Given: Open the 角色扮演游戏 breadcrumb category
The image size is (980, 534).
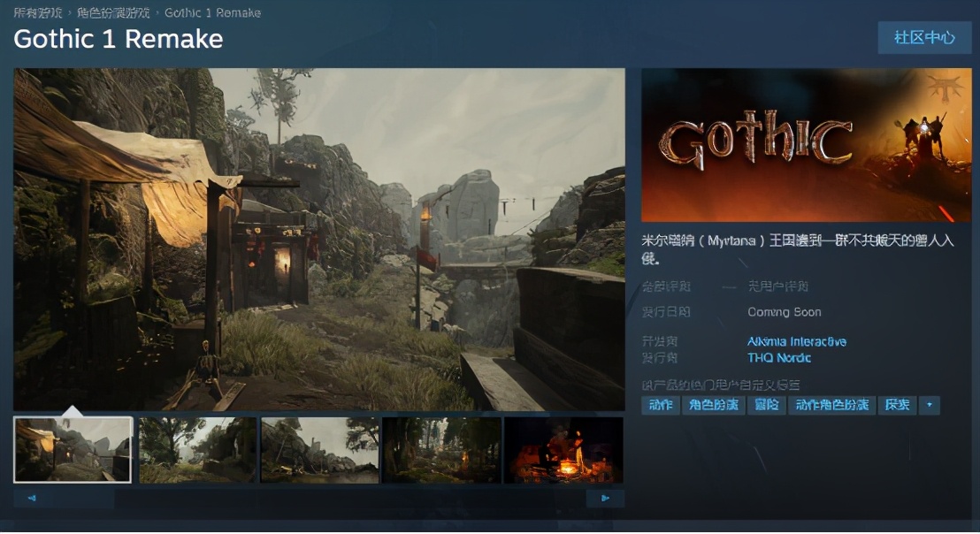Looking at the screenshot, I should pyautogui.click(x=113, y=12).
